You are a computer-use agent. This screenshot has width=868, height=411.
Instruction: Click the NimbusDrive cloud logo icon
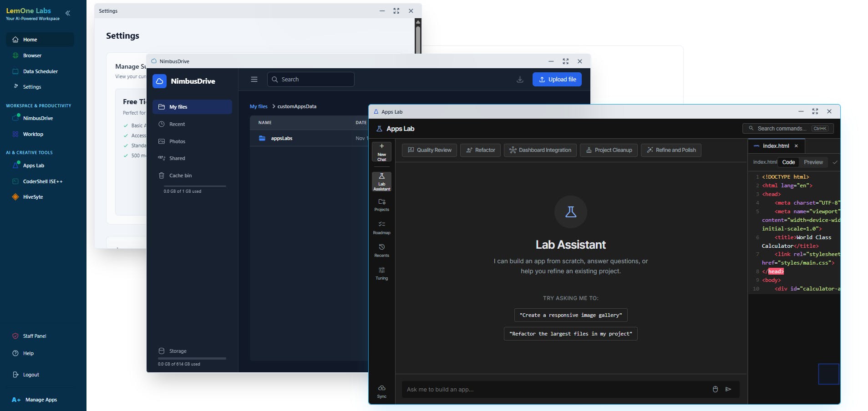(x=159, y=81)
